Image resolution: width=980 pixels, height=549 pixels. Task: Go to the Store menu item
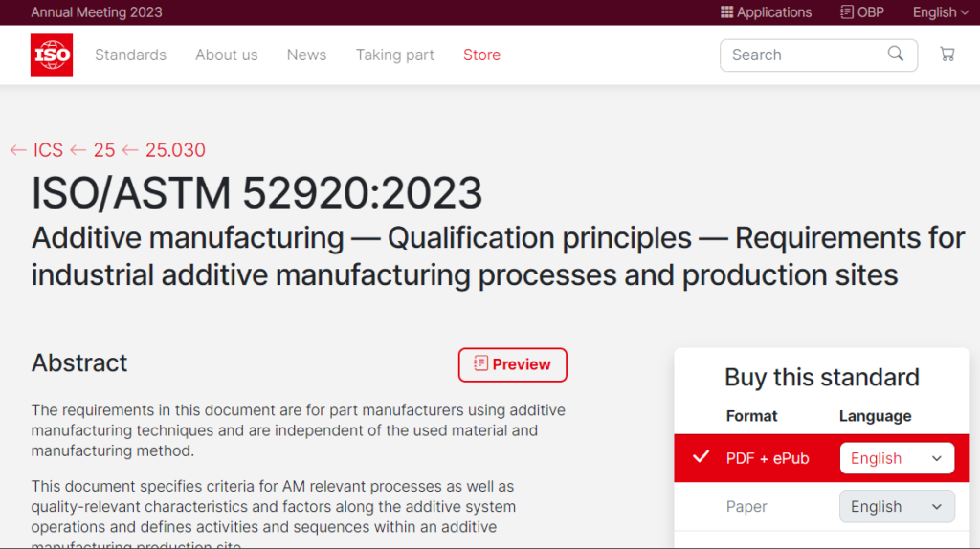481,55
